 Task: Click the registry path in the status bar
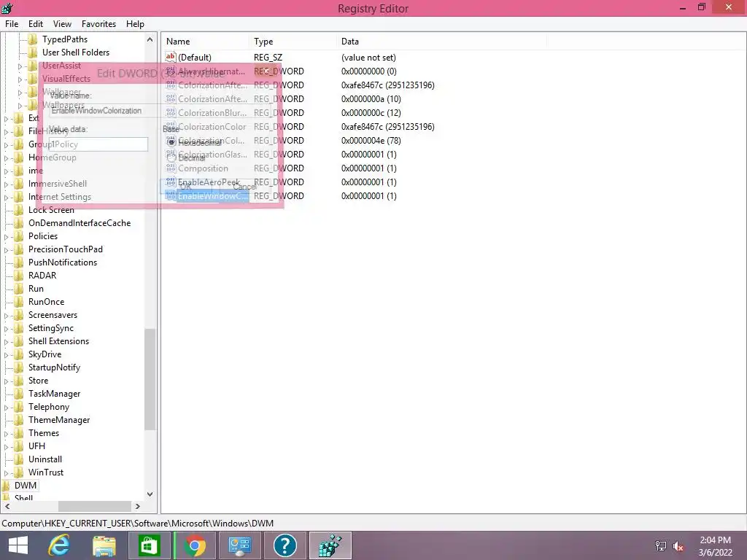point(138,524)
